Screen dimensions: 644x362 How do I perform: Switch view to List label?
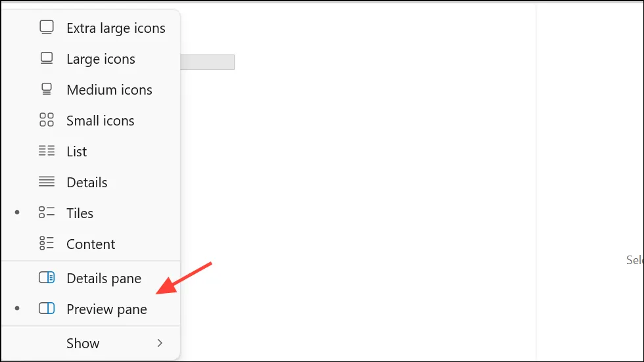point(76,152)
